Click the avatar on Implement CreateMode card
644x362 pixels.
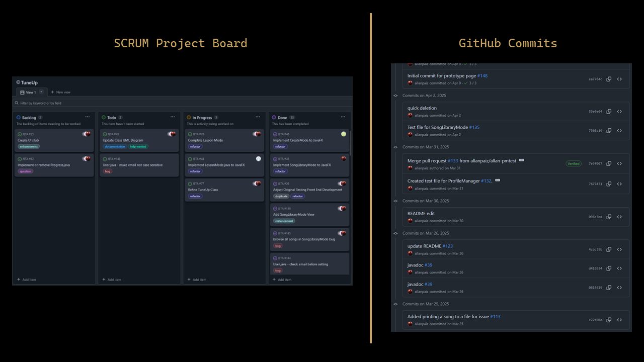(x=344, y=134)
